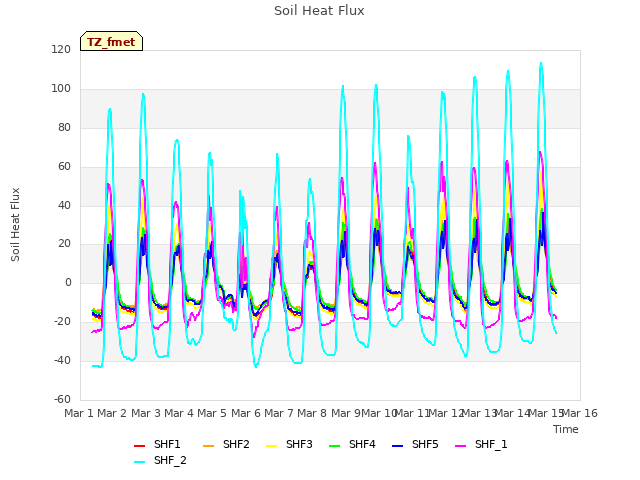Click the SHF_2 legend label
This screenshot has width=640, height=480.
[170, 460]
